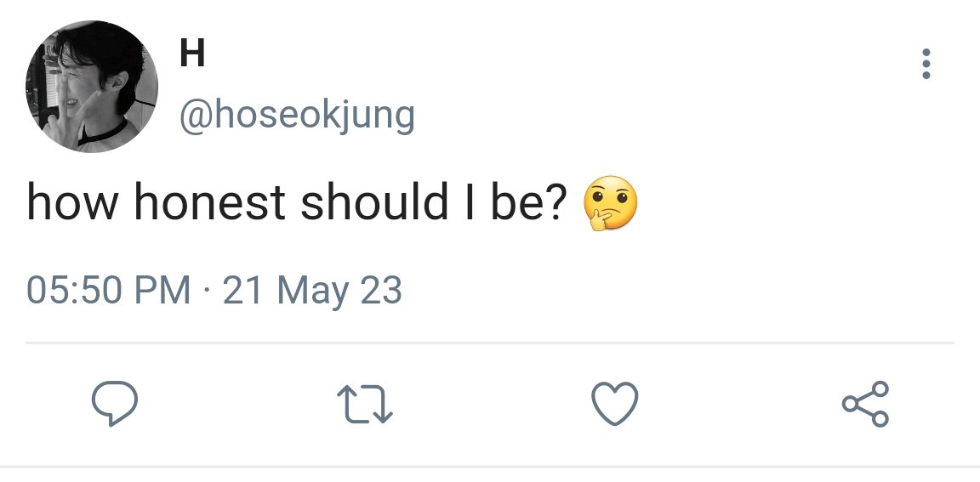Screen dimensions: 980x482
Task: Click the display name H
Action: click(192, 53)
